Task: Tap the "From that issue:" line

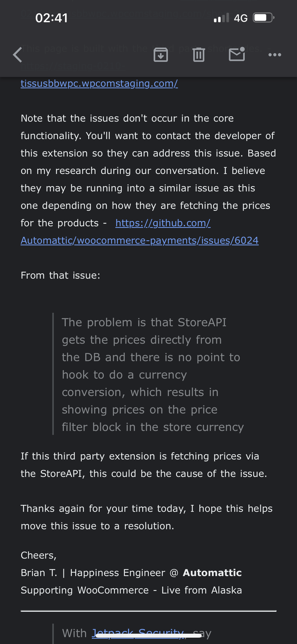Action: 60,275
